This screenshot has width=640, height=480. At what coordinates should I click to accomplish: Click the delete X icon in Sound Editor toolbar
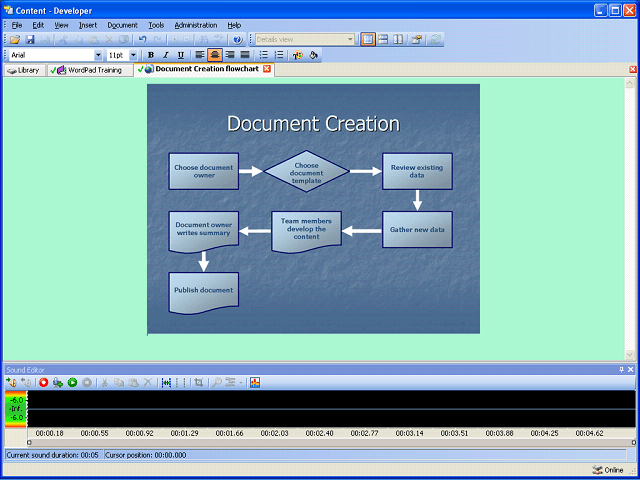[148, 382]
